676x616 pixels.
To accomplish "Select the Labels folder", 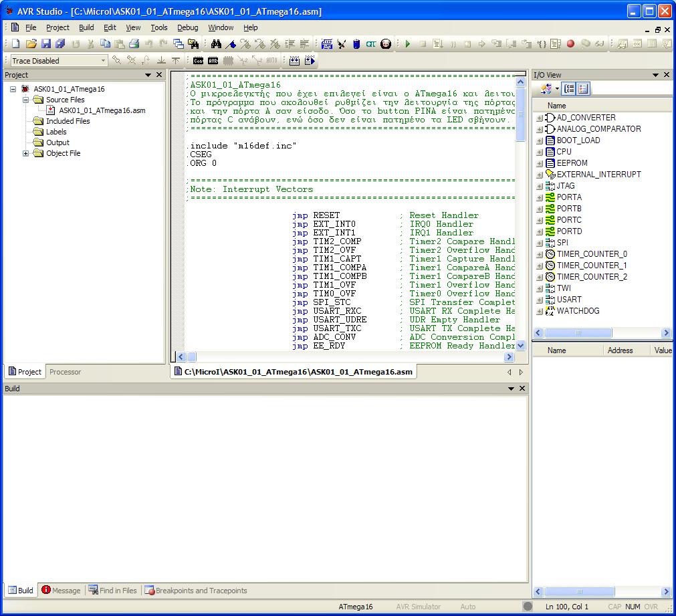I will pos(56,132).
